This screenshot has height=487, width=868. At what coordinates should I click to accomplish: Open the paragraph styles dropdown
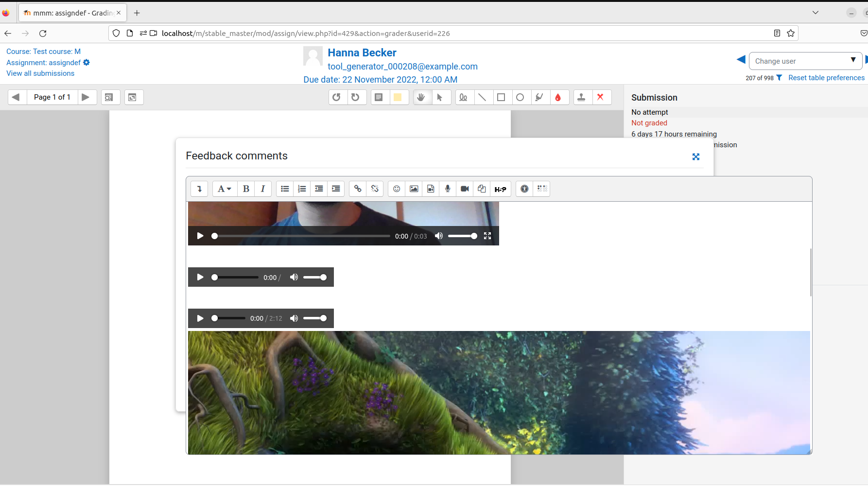click(x=224, y=189)
